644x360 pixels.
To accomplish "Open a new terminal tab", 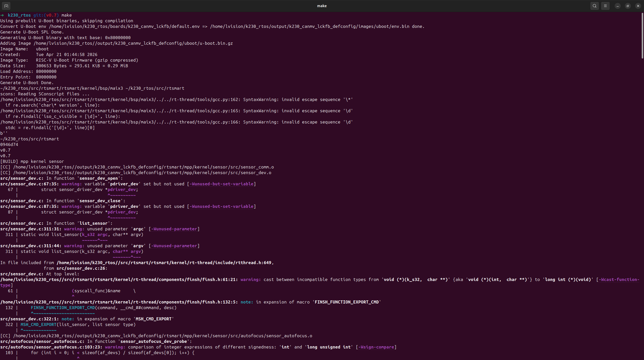I will [6, 6].
